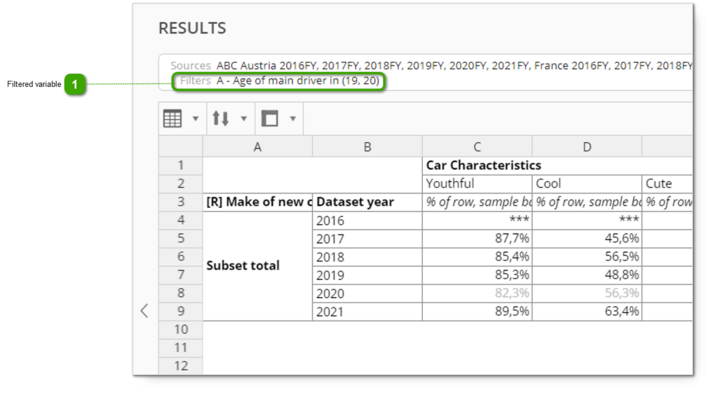Click the 85,4% Youthful value
Screen dimensions: 711x393
click(477, 257)
